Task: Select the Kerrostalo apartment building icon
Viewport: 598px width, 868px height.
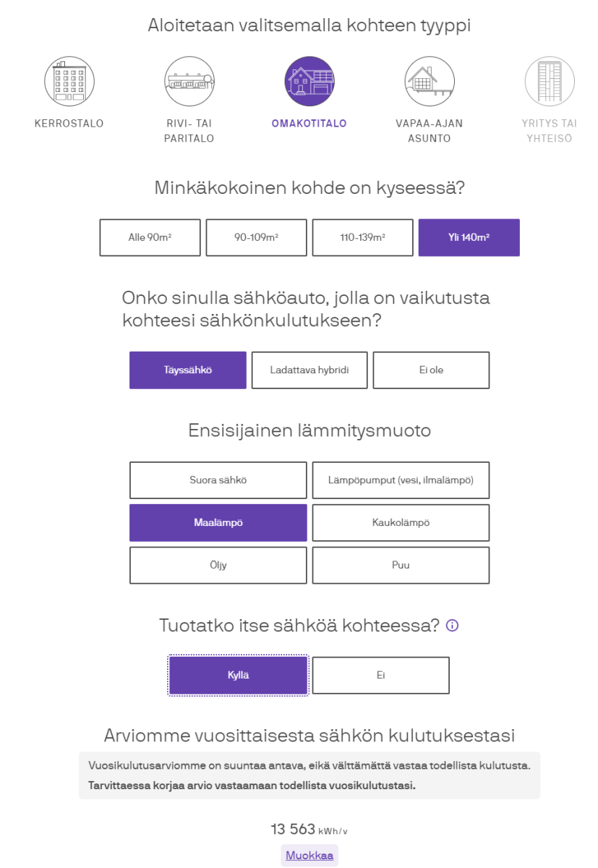Action: point(69,81)
